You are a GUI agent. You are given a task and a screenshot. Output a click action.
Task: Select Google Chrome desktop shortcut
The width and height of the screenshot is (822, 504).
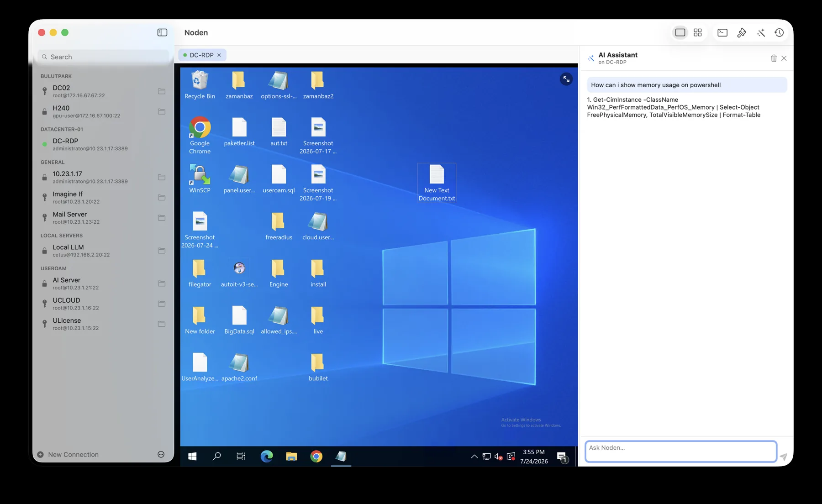tap(200, 136)
